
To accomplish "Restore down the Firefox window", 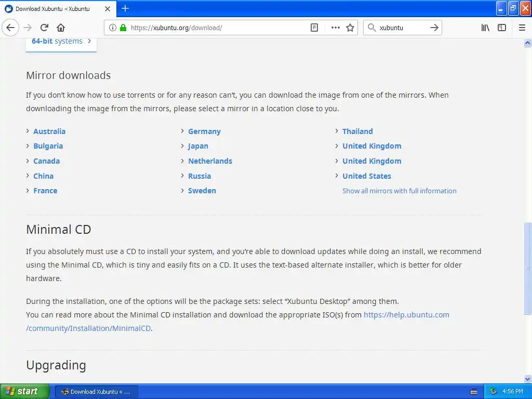I will pyautogui.click(x=513, y=8).
